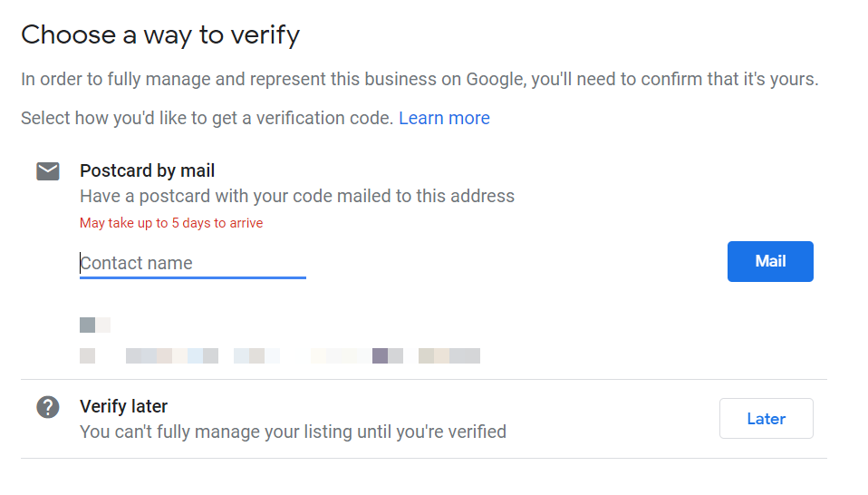Click the paragraph about representing business on Google
This screenshot has height=495, width=868.
pos(420,79)
